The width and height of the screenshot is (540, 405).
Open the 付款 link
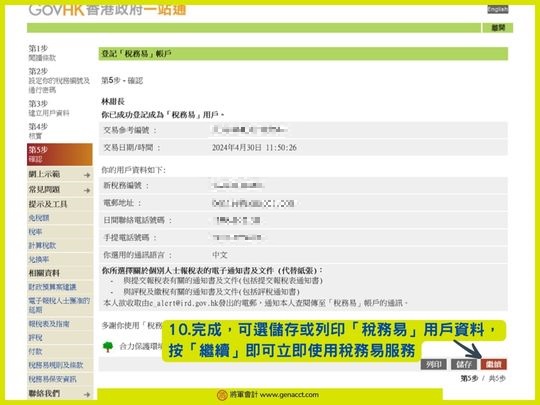pyautogui.click(x=35, y=351)
